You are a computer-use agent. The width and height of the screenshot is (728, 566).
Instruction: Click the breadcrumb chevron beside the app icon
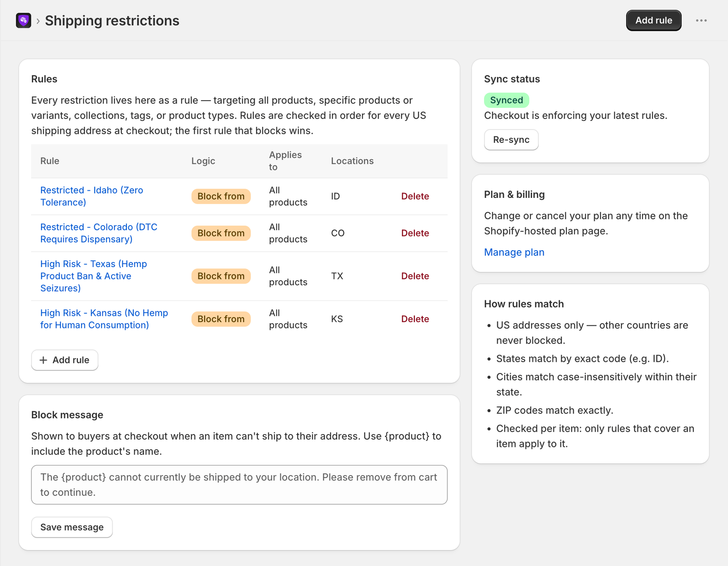pos(38,21)
